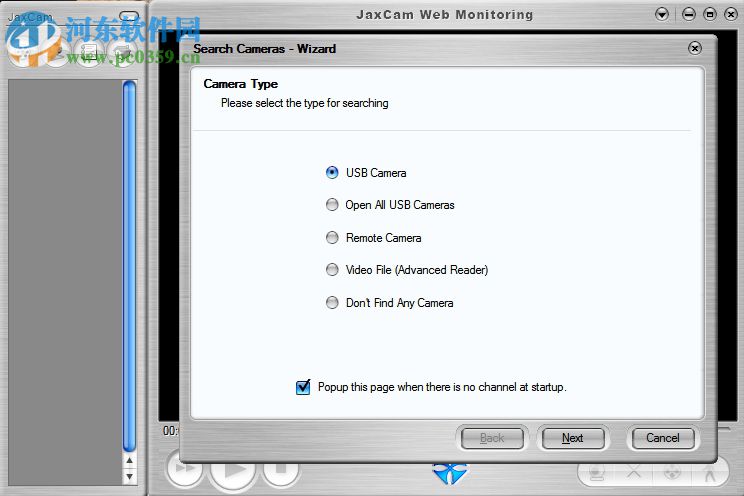The image size is (744, 496).
Task: Pick Video File (Advanced Reader) option
Action: (332, 270)
